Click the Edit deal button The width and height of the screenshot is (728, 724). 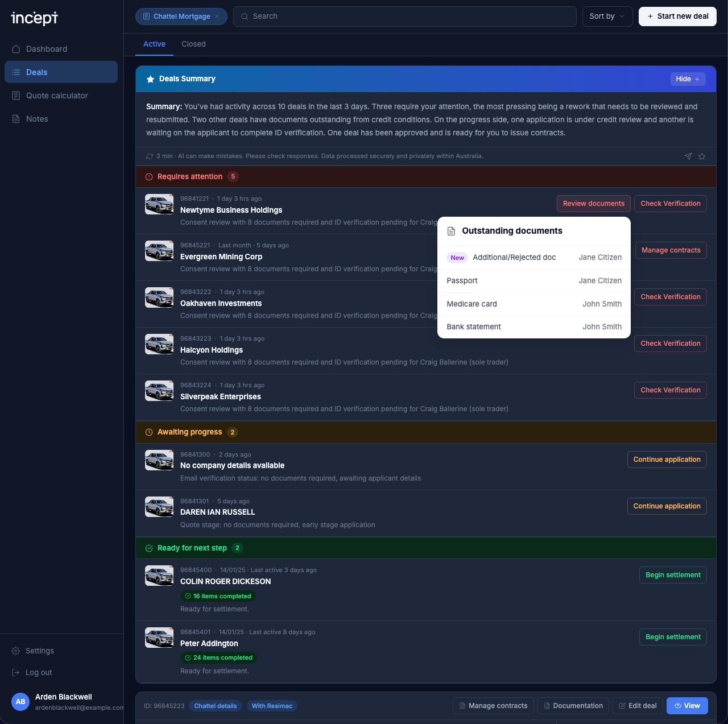pos(637,706)
